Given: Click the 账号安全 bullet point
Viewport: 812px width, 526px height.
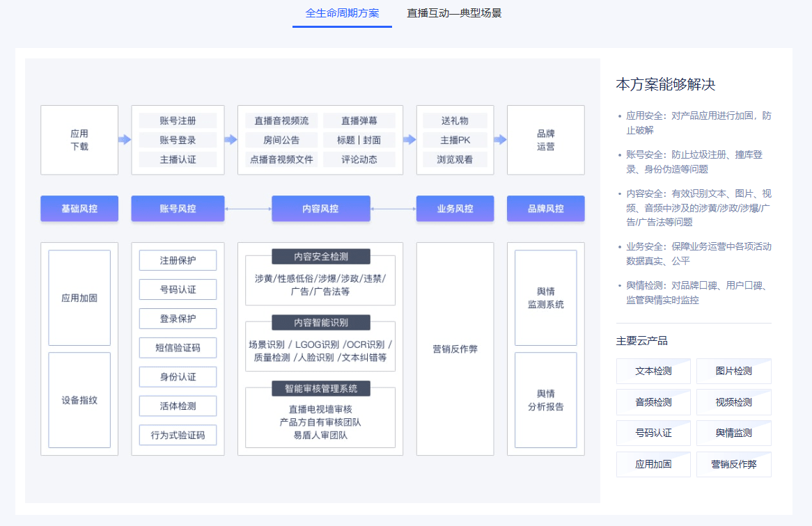Looking at the screenshot, I should click(x=694, y=162).
